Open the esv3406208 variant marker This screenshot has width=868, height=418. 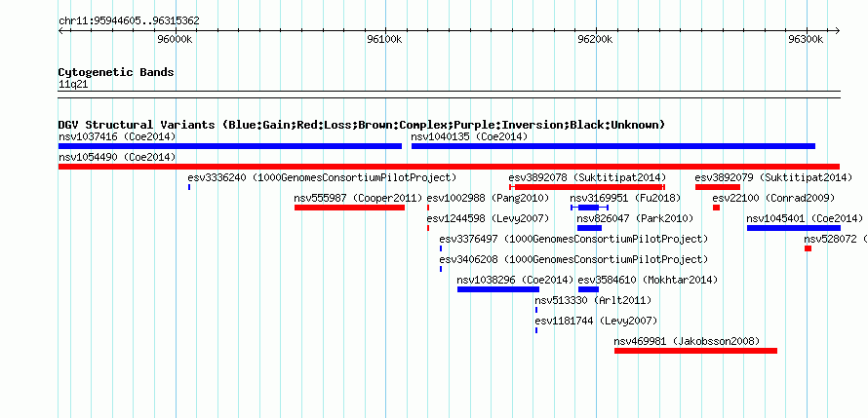441,269
